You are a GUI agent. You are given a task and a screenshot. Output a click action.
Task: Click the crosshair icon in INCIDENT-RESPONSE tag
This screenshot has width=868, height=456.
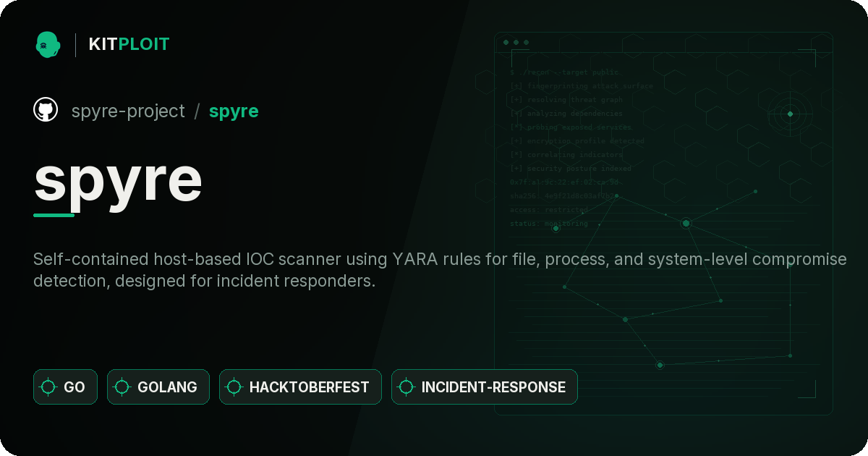406,387
